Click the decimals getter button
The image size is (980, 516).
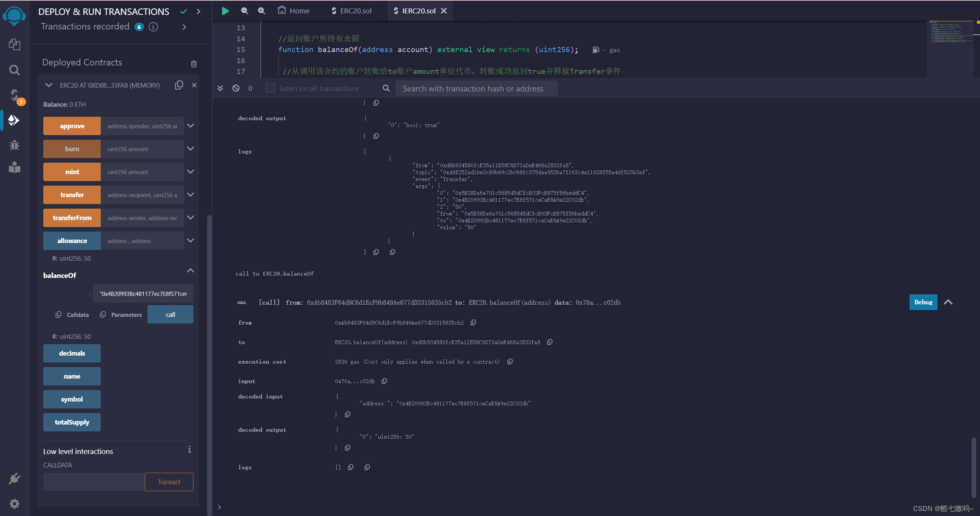click(72, 353)
